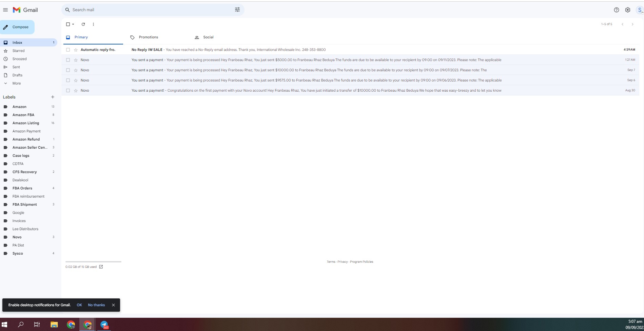This screenshot has height=331, width=644.
Task: Click OK to enable desktop notifications
Action: point(79,305)
